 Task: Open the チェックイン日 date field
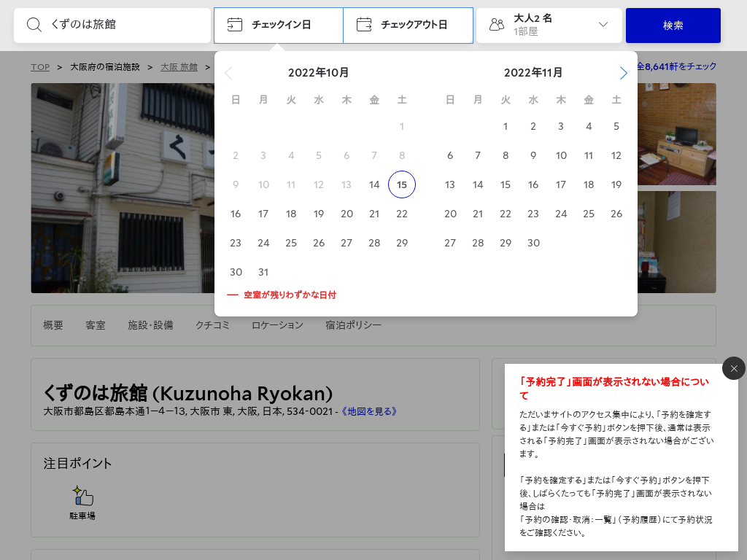(279, 26)
